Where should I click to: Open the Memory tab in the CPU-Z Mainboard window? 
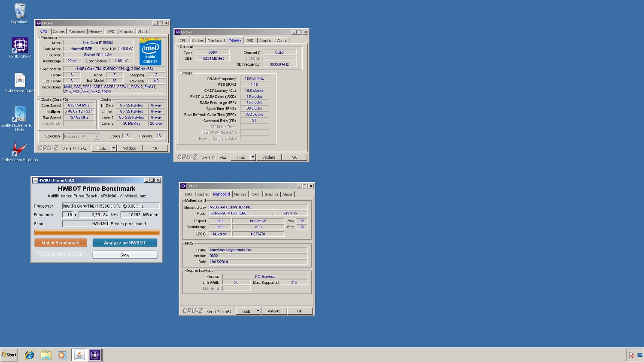[240, 195]
